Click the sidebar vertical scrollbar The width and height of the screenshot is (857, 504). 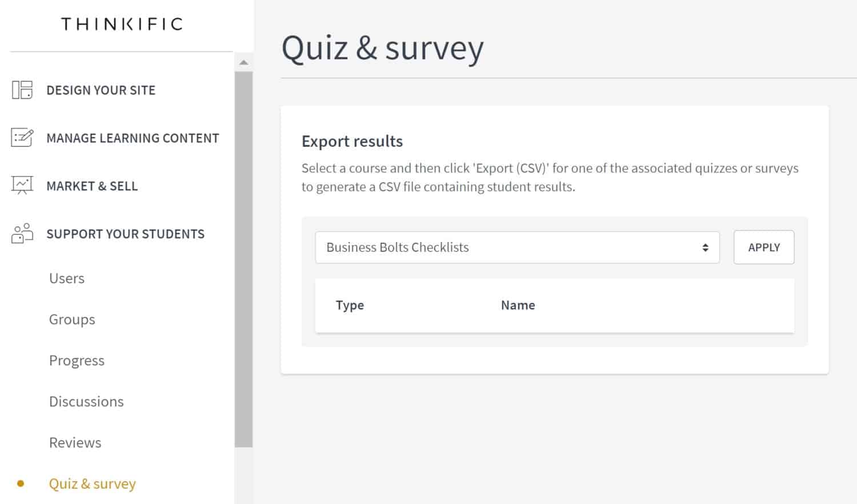244,260
